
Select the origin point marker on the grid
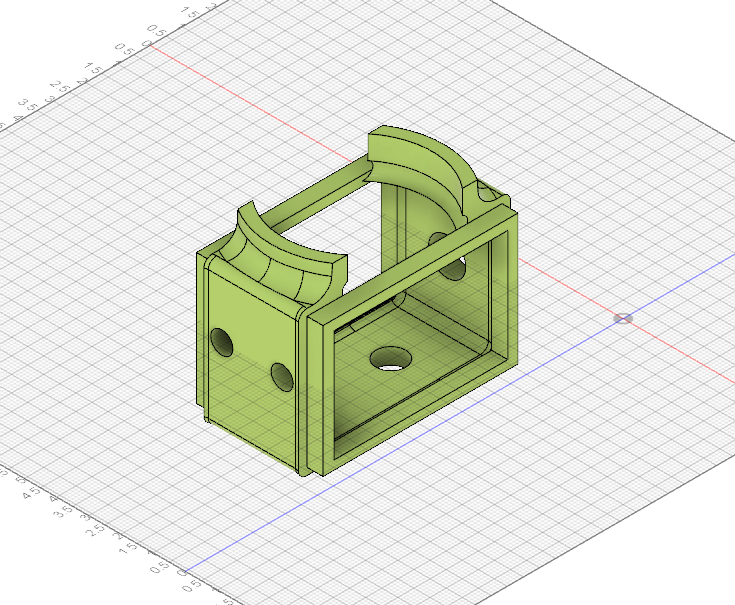click(x=623, y=319)
